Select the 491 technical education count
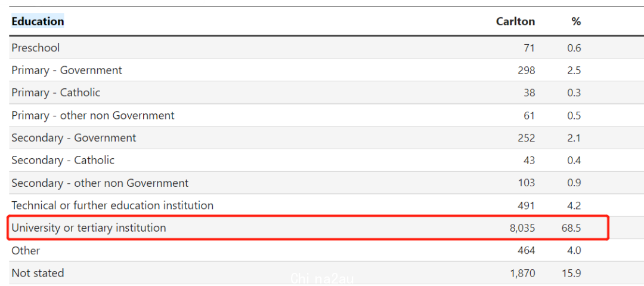Screen dimensions: 644x286 coord(527,205)
